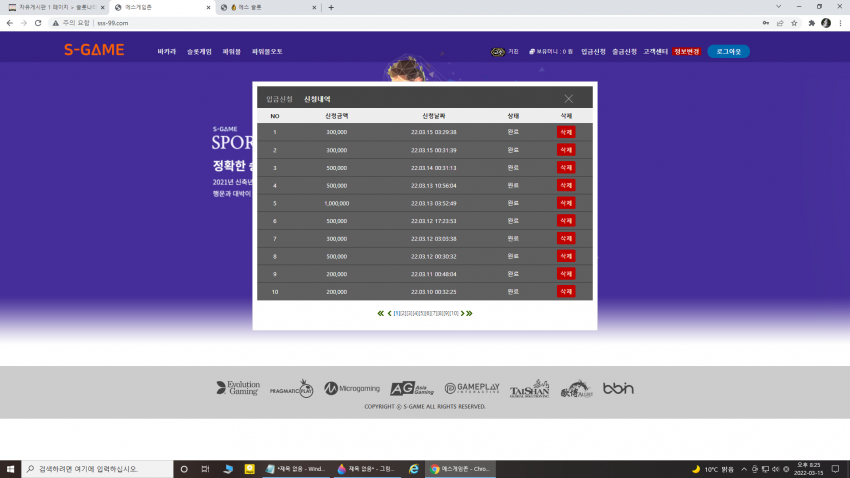Delete the row 3 deposit dated 22.03.14
This screenshot has width=850, height=478.
point(566,167)
